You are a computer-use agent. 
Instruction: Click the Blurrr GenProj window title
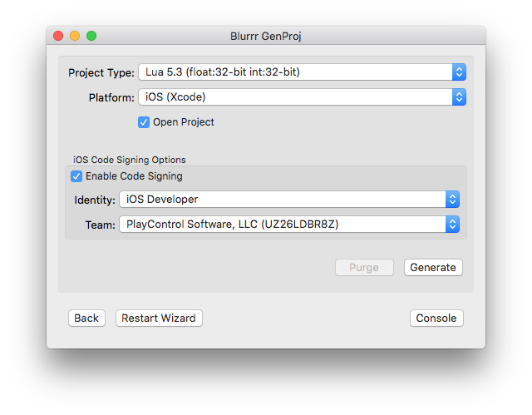266,36
